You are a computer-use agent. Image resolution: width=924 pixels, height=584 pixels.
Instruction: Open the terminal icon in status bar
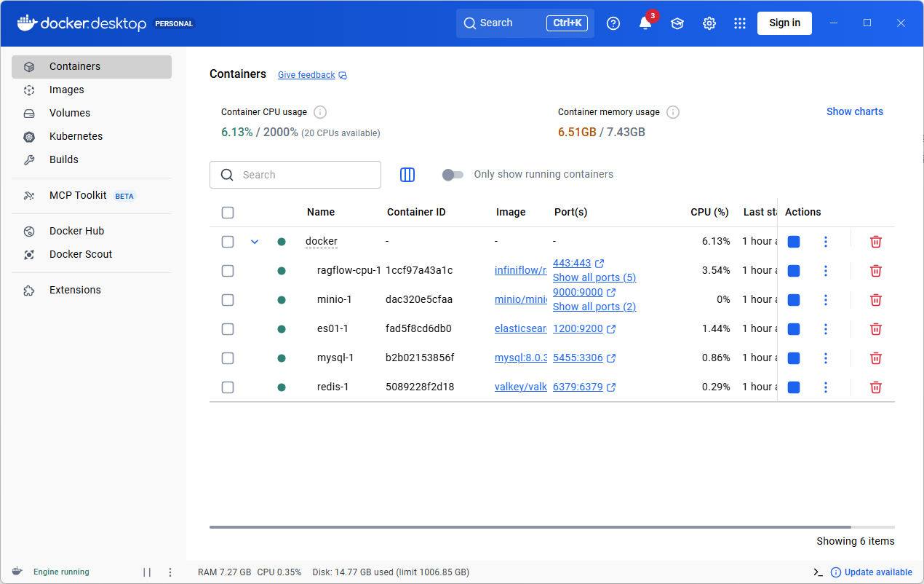click(819, 572)
